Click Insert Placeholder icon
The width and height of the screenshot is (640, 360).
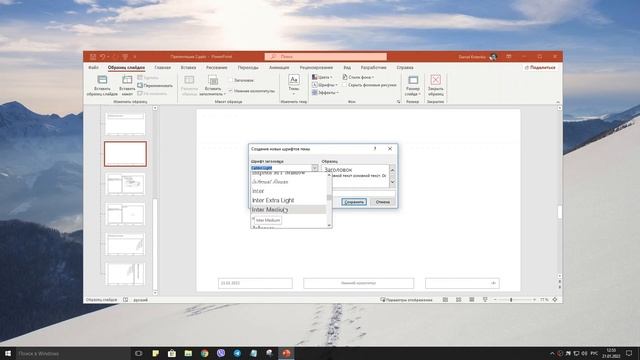tap(213, 80)
